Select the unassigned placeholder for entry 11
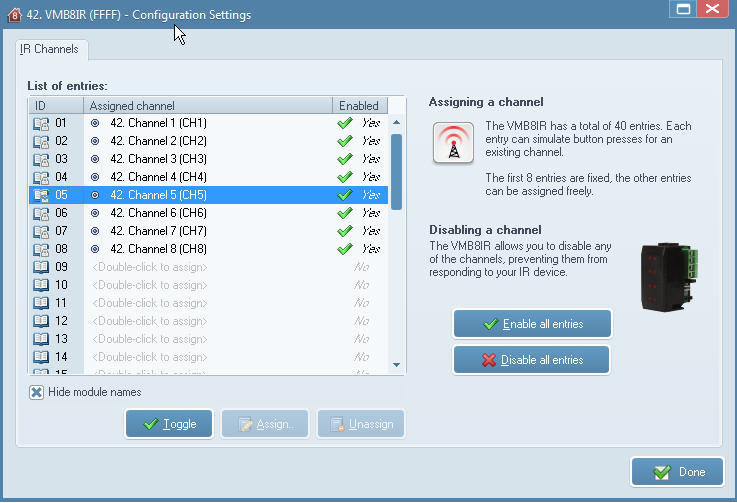 [x=150, y=303]
